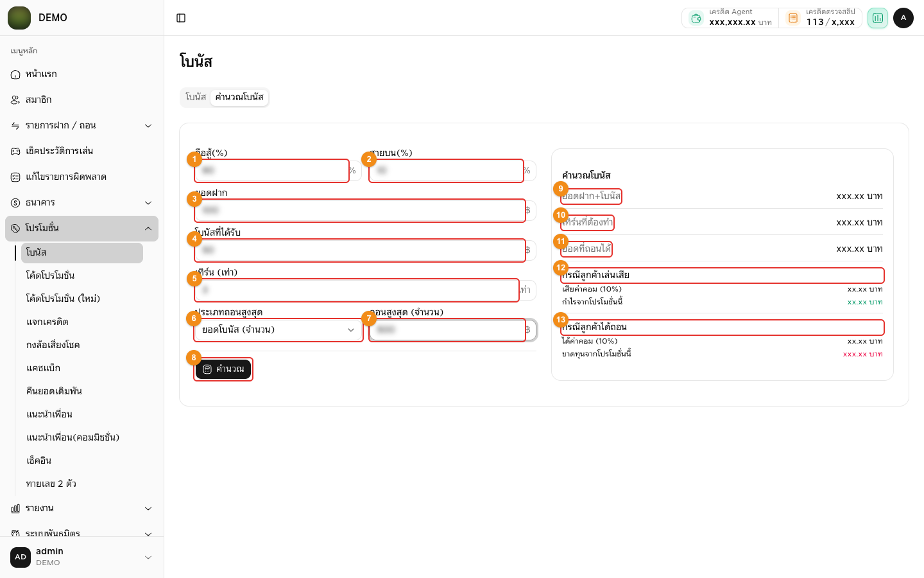
Task: Click the คำนวณ calculate button
Action: point(223,369)
